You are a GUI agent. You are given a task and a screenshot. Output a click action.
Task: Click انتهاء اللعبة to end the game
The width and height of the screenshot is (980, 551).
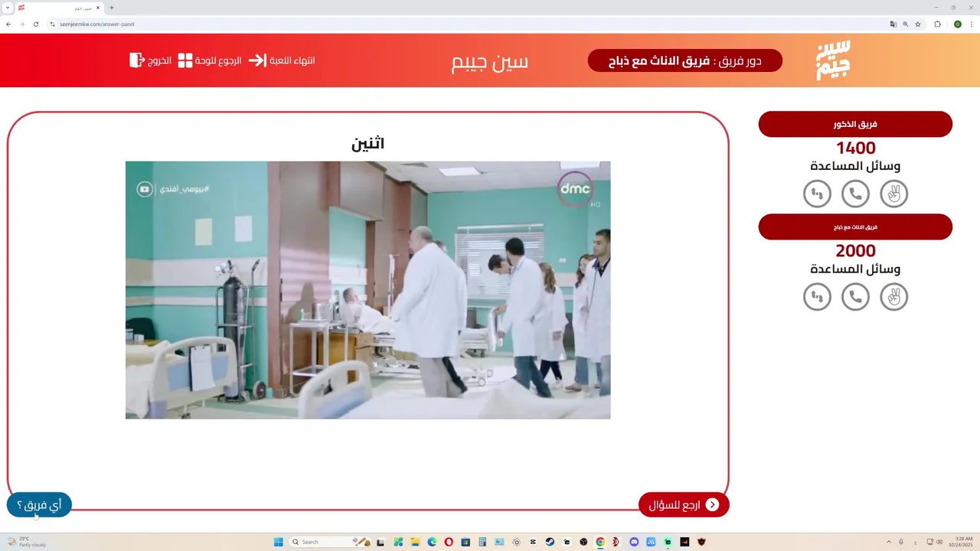(x=282, y=60)
